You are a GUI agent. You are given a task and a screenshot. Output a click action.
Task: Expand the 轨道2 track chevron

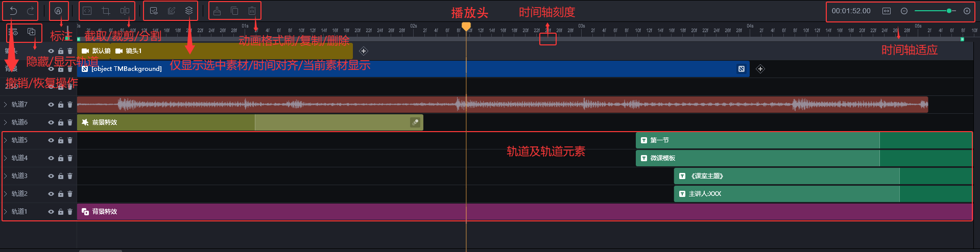[6, 194]
